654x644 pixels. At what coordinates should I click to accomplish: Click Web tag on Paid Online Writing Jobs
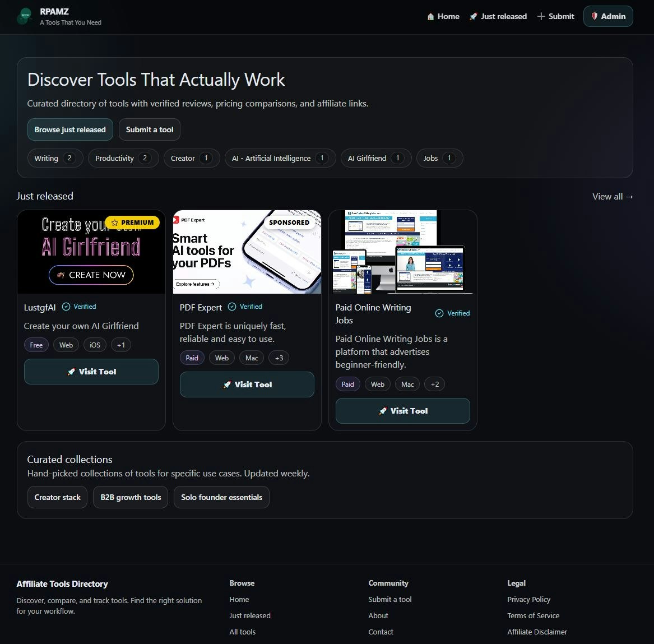[x=378, y=384]
